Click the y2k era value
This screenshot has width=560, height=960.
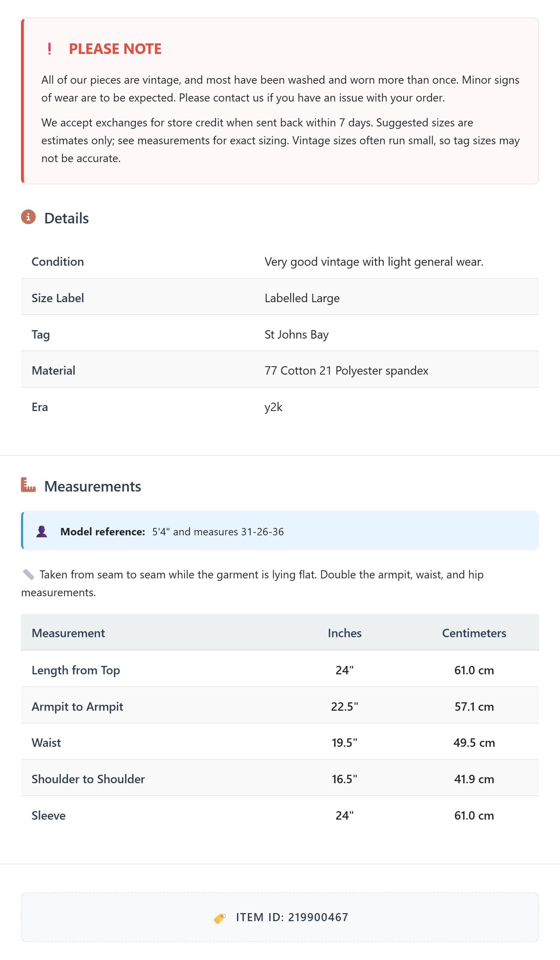click(273, 407)
